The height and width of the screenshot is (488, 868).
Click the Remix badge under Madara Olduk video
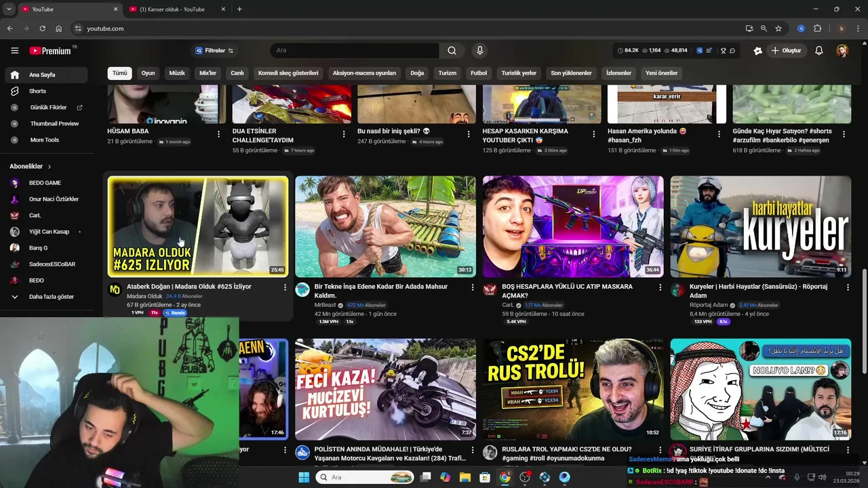point(175,313)
